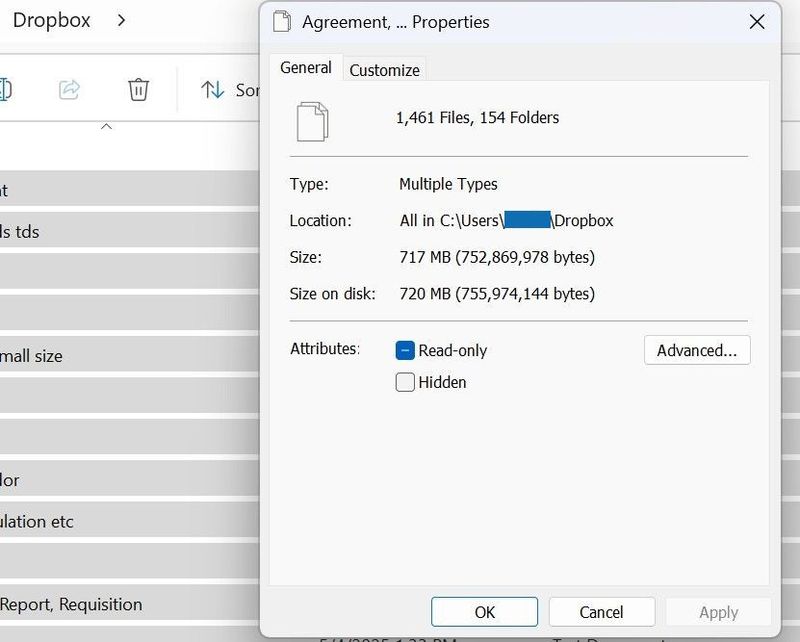Click the document icon in the Properties title bar
Image resolution: width=800 pixels, height=642 pixels.
(283, 22)
